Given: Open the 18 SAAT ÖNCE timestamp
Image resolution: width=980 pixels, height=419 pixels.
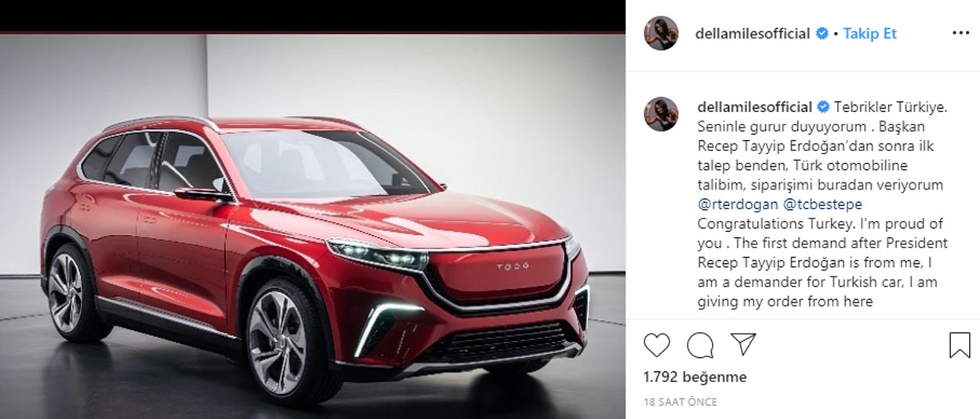Looking at the screenshot, I should pos(680,402).
